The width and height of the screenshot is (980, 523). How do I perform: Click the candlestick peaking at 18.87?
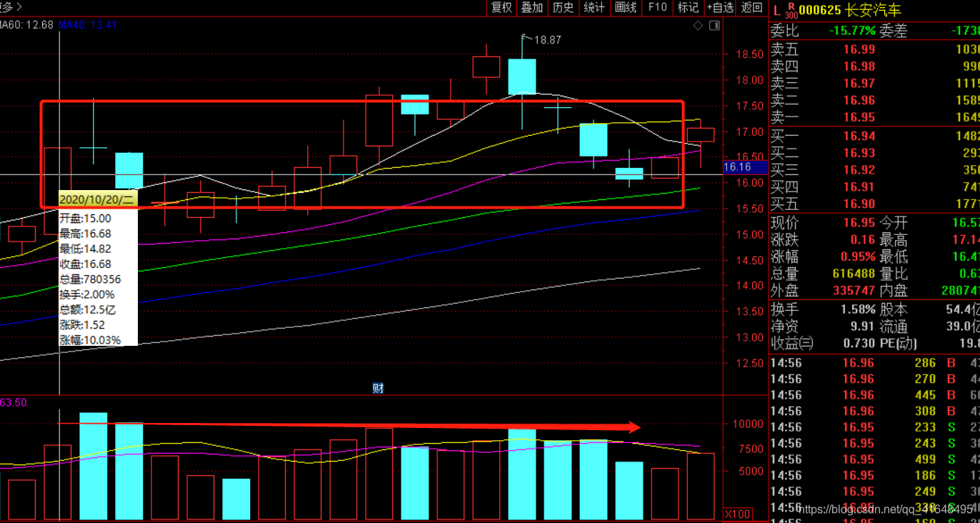(x=522, y=76)
